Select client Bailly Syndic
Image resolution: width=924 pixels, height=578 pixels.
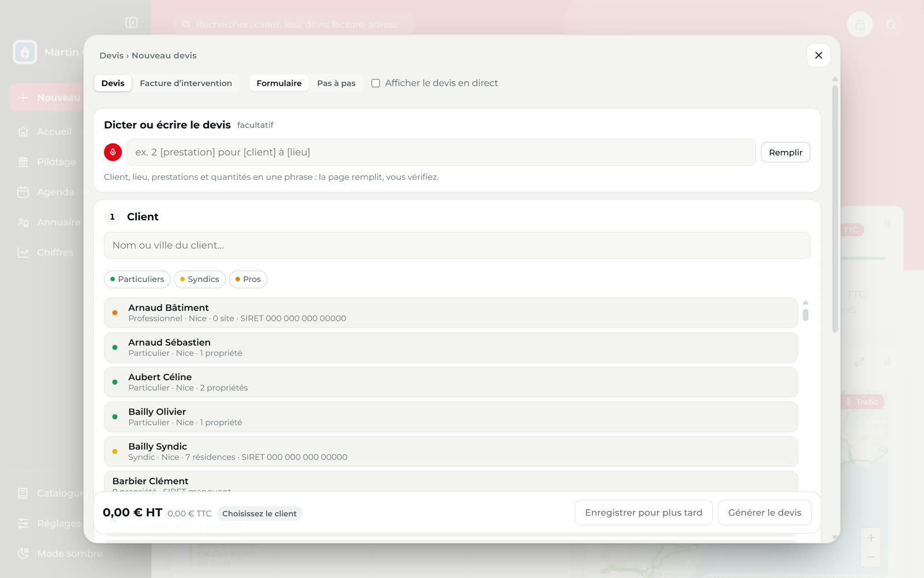pos(451,451)
